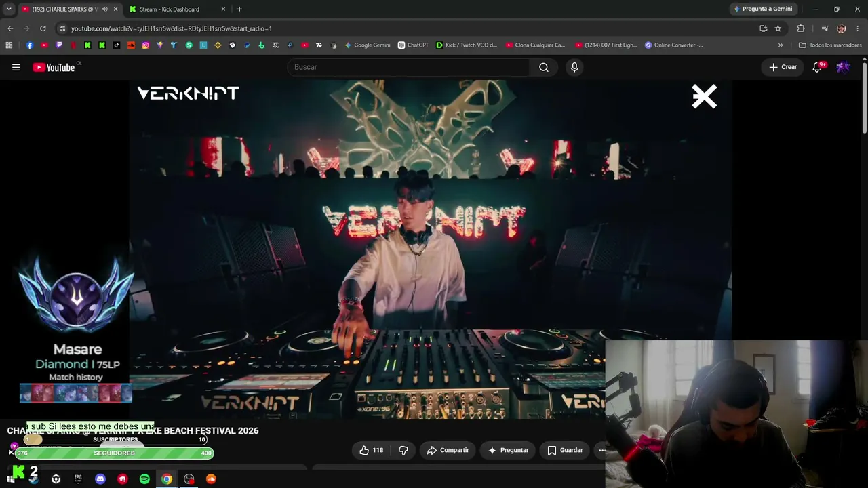Start voice search with the microphone

pyautogui.click(x=574, y=67)
